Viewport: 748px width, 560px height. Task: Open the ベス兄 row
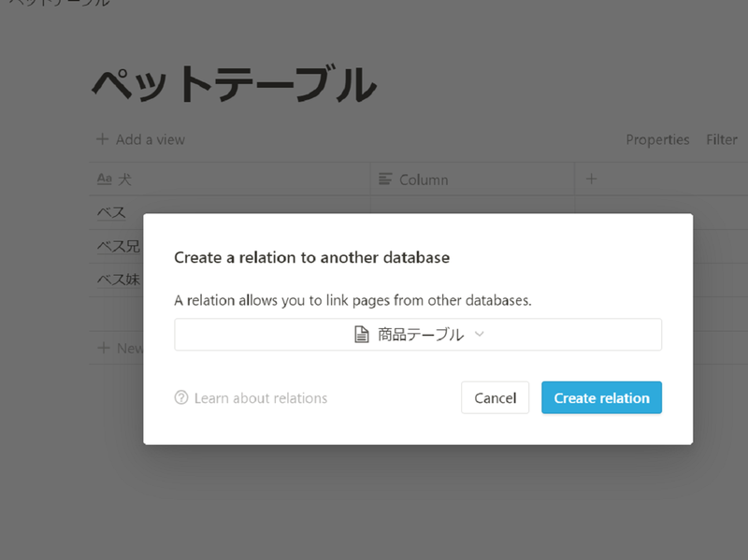pyautogui.click(x=119, y=246)
